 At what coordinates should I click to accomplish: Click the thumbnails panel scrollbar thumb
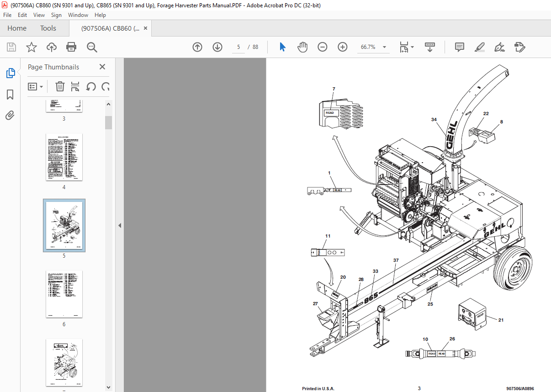109,122
